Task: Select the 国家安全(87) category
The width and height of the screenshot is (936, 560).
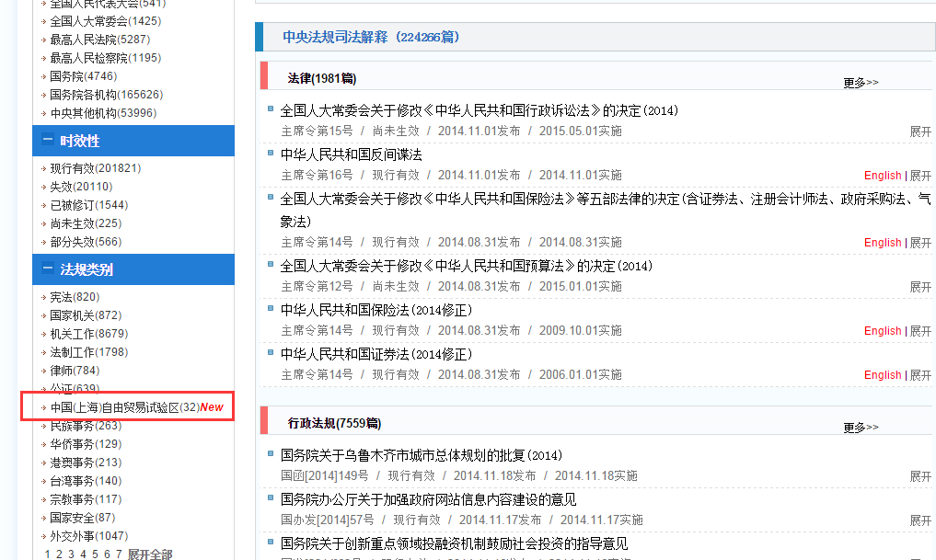Action: coord(82,518)
